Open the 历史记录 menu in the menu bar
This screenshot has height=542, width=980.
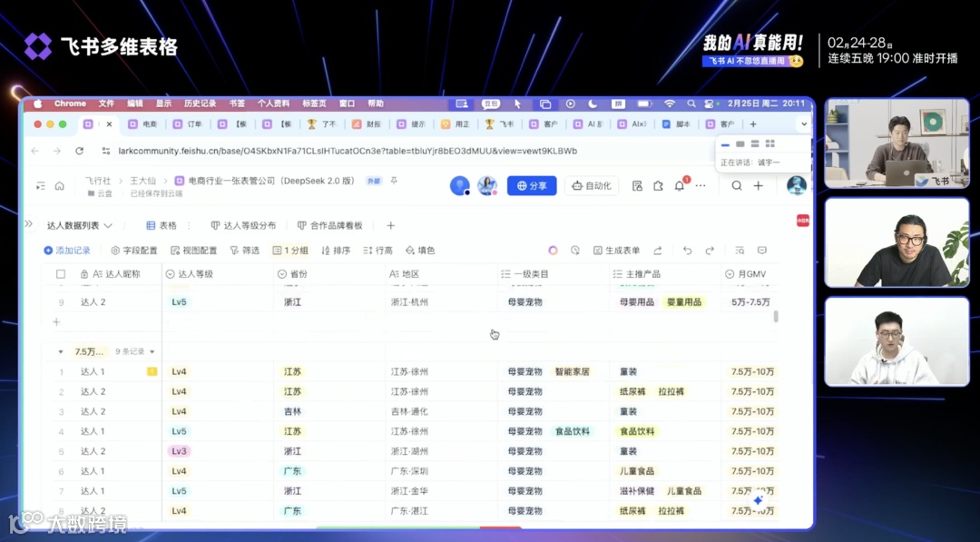click(200, 103)
